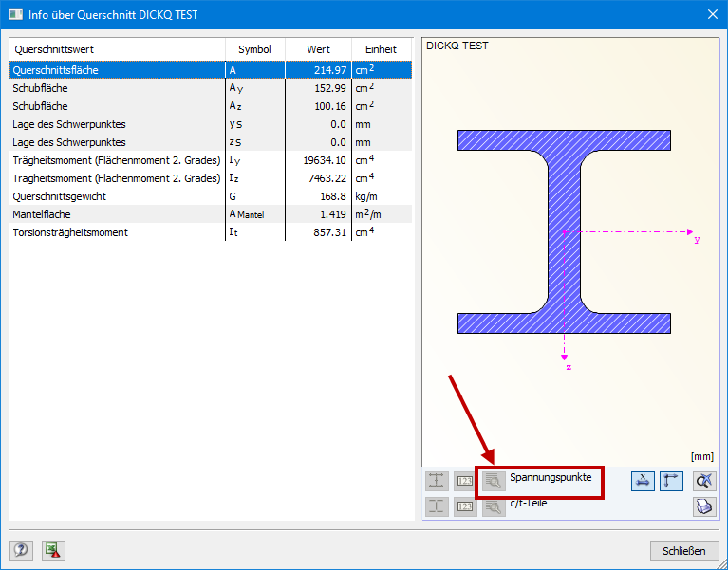Toggle dimension display of the section

pos(643,481)
